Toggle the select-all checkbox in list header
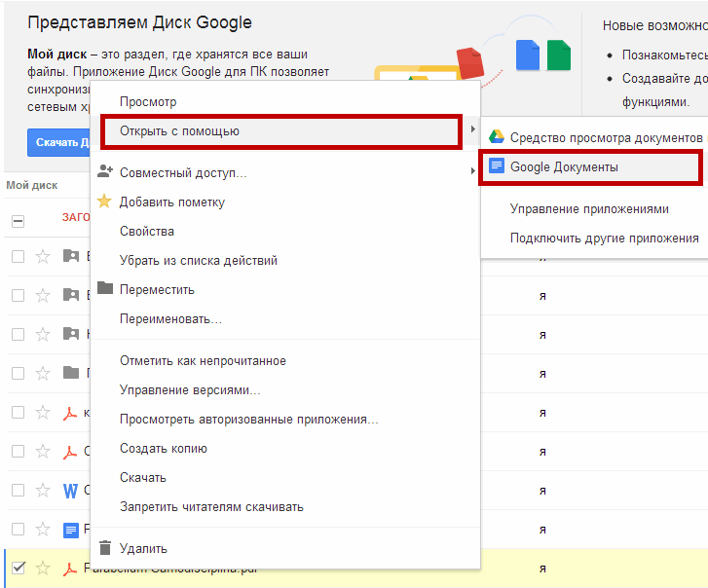The height and width of the screenshot is (588, 708). (19, 221)
